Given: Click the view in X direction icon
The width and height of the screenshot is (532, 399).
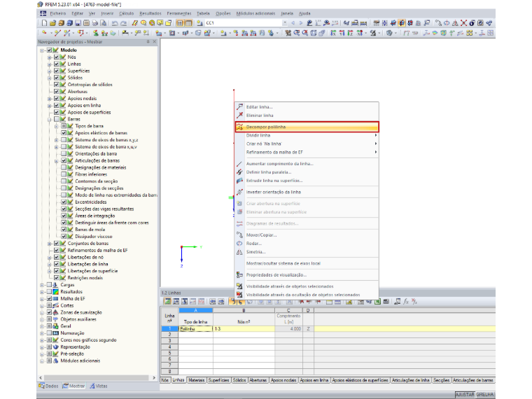Looking at the screenshot, I should tap(333, 33).
